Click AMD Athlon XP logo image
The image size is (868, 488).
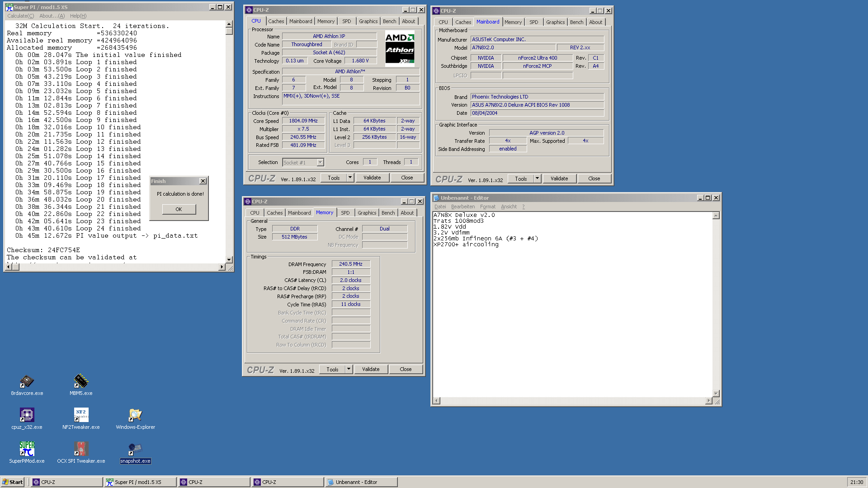point(400,49)
